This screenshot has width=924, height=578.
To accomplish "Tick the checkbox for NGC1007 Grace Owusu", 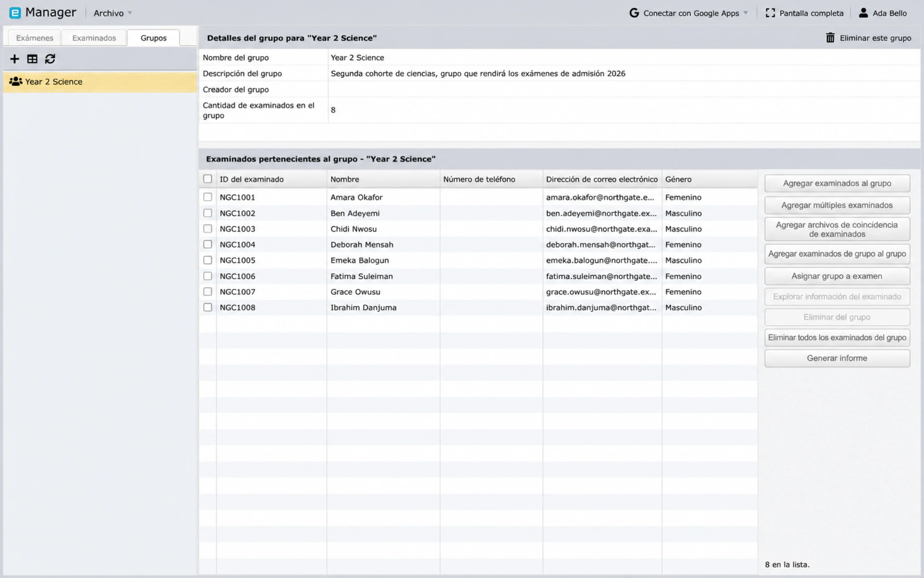I will pos(207,292).
